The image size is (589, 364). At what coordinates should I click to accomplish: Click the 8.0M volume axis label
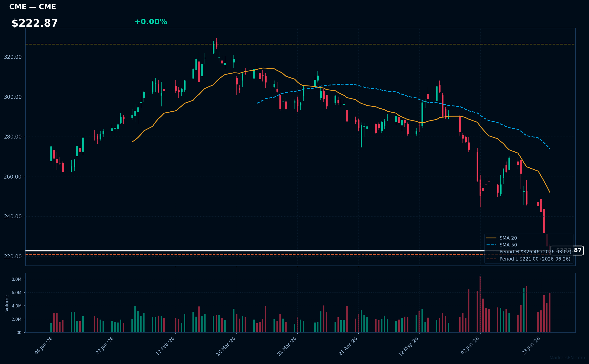click(x=17, y=279)
